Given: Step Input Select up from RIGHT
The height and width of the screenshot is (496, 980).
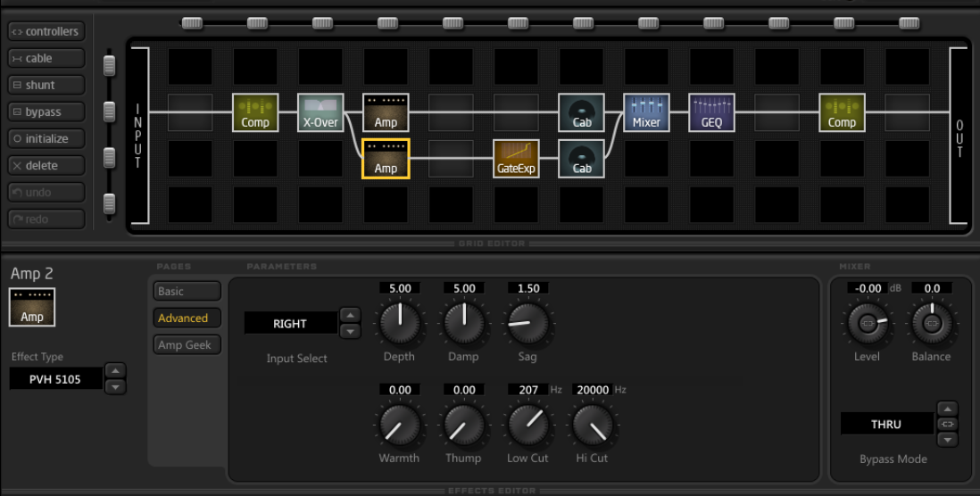Looking at the screenshot, I should click(350, 316).
